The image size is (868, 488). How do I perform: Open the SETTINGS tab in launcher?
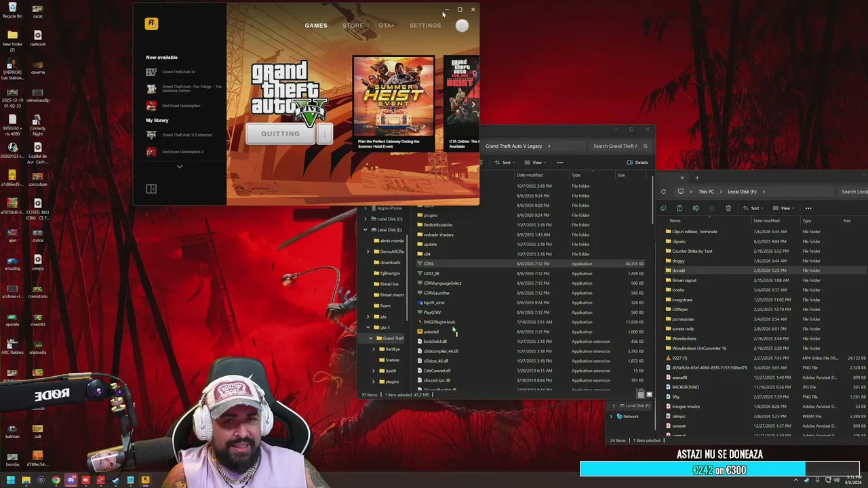pos(425,26)
